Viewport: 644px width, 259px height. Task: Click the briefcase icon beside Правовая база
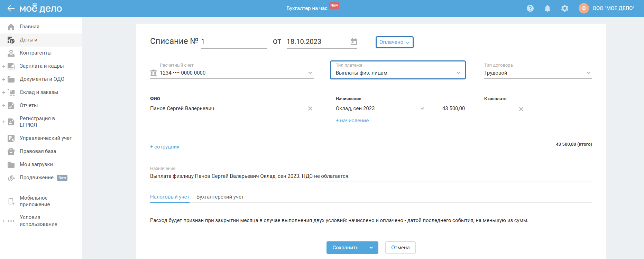[11, 151]
